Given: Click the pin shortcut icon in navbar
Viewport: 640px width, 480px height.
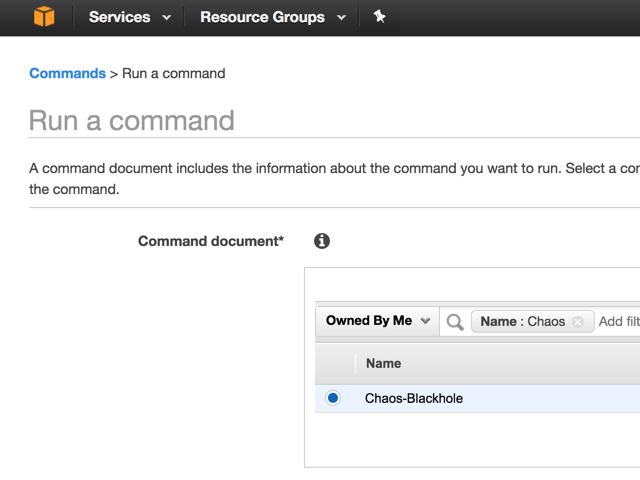Looking at the screenshot, I should 379,17.
